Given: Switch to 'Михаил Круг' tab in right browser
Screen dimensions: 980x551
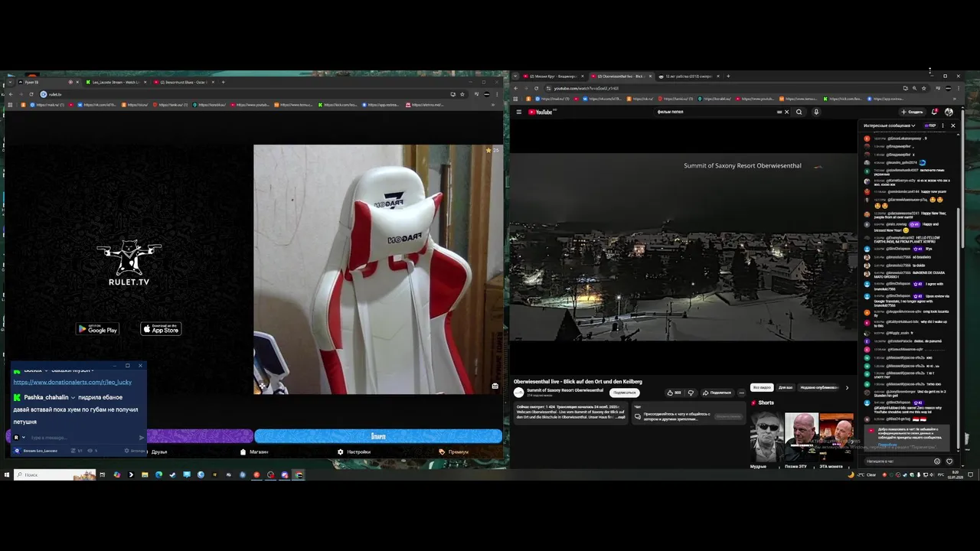Looking at the screenshot, I should pyautogui.click(x=554, y=76).
